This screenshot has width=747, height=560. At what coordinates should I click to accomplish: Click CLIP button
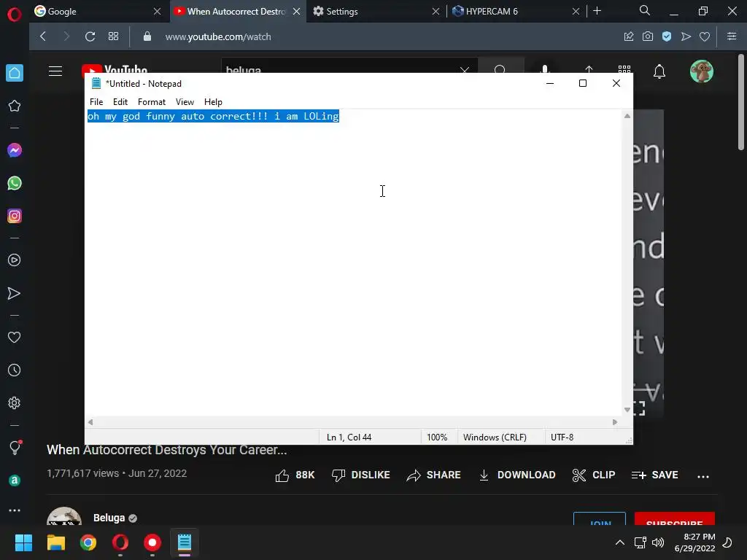click(x=594, y=475)
